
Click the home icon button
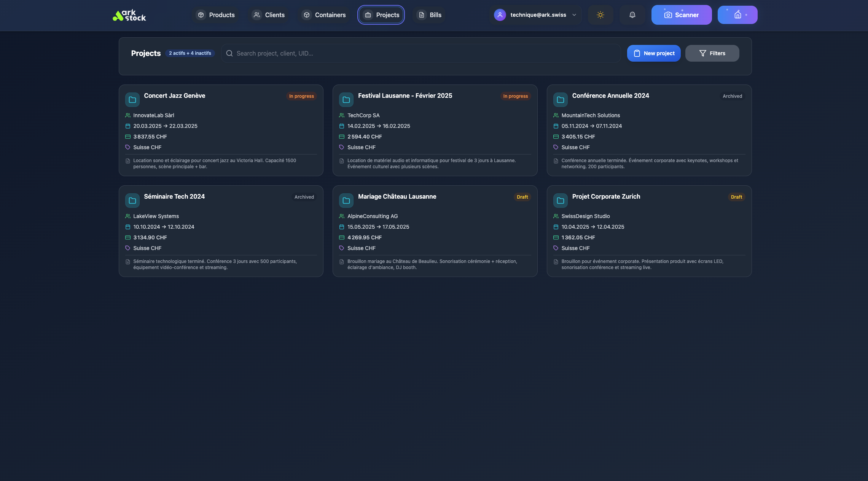coord(737,15)
